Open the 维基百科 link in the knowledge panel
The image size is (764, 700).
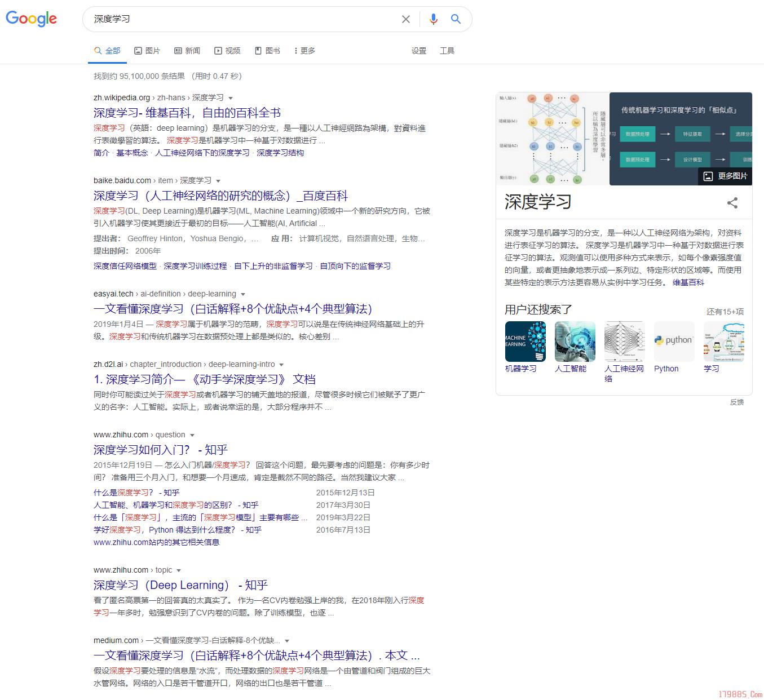point(688,282)
